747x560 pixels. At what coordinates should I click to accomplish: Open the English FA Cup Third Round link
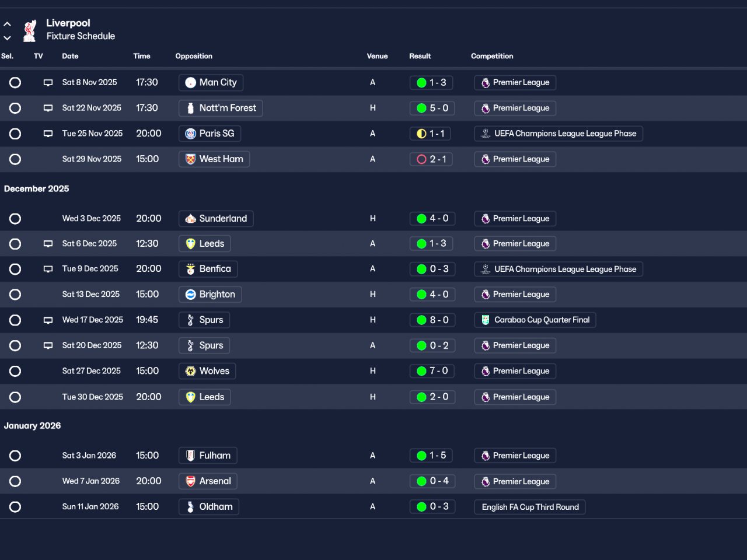tap(530, 507)
